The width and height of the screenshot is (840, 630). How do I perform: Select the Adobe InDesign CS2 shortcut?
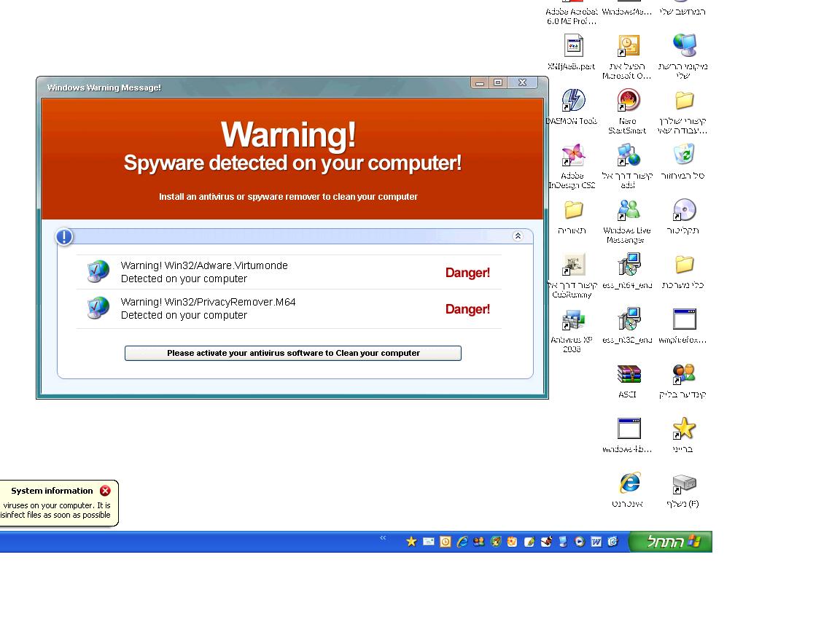[573, 155]
